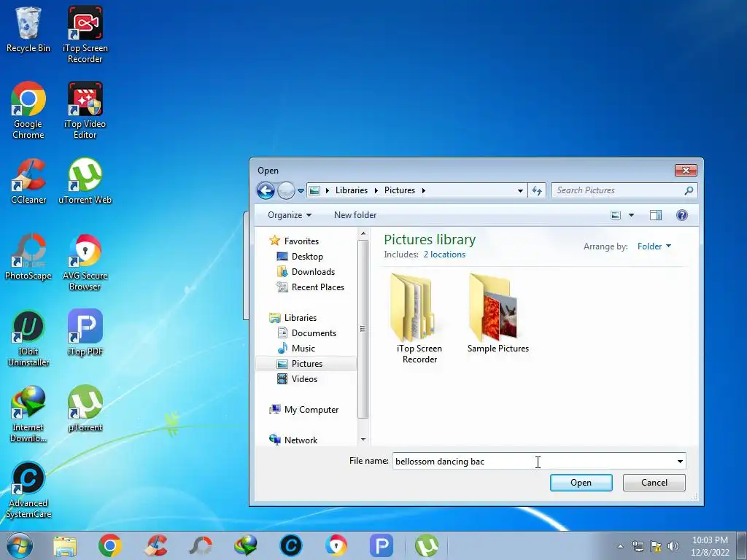Expand the view options dropdown arrow
Image resolution: width=747 pixels, height=560 pixels.
[631, 215]
